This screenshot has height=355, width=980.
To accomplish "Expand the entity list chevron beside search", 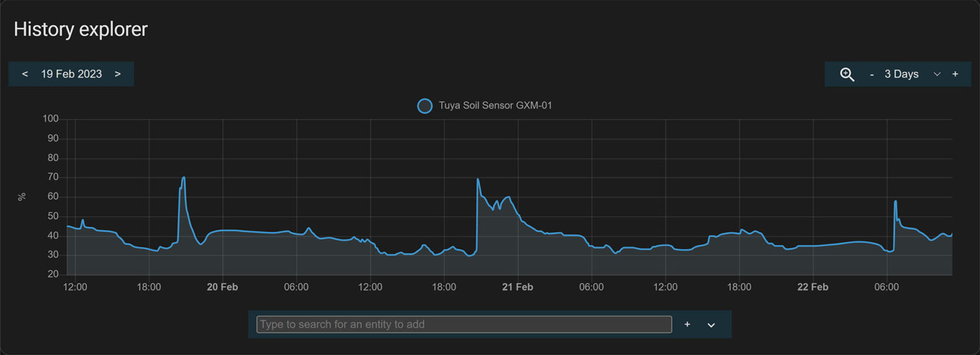I will tap(711, 325).
